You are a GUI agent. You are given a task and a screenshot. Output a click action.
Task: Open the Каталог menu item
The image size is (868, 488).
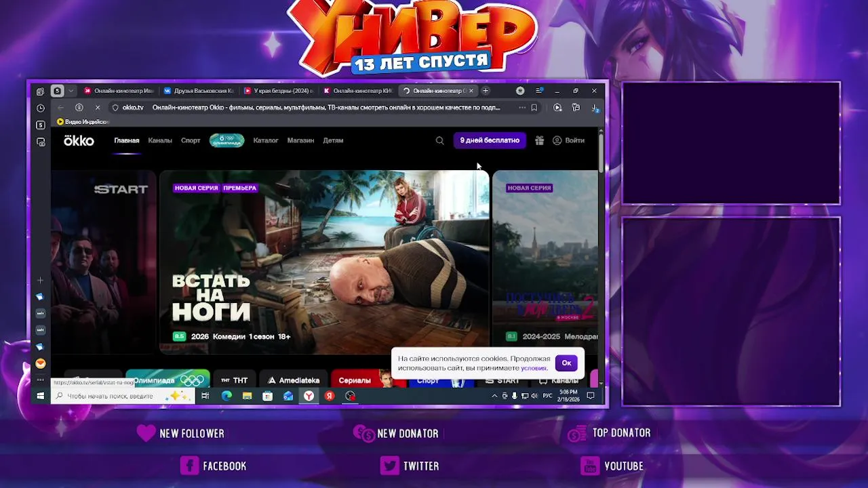pos(266,140)
